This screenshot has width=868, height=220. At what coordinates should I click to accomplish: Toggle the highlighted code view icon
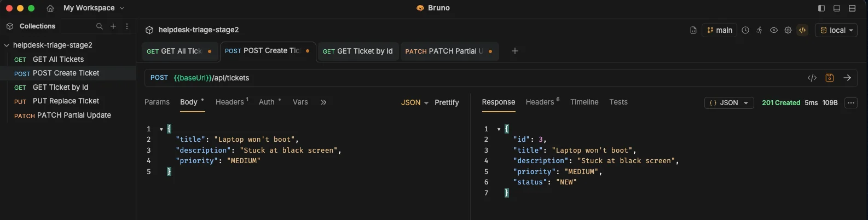(x=802, y=30)
